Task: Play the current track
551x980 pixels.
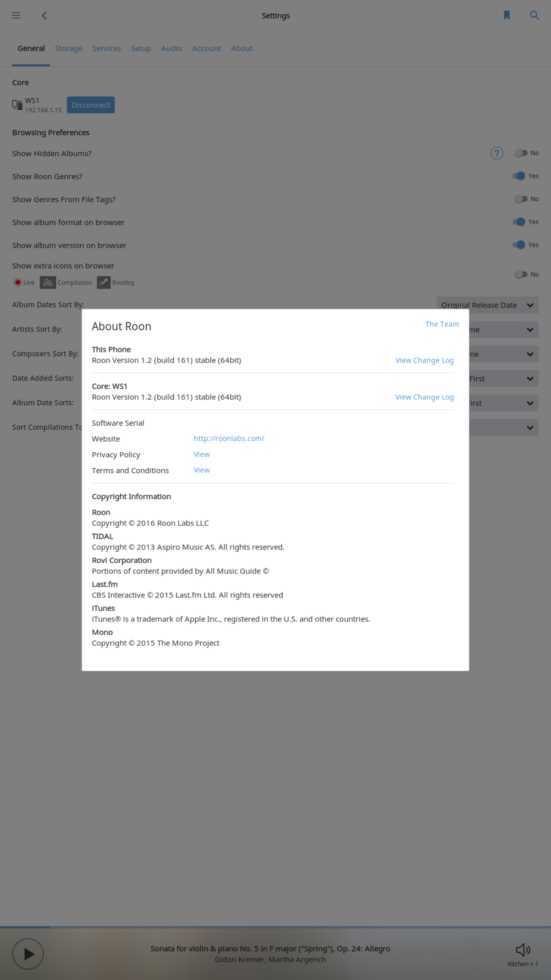Action: pos(28,954)
